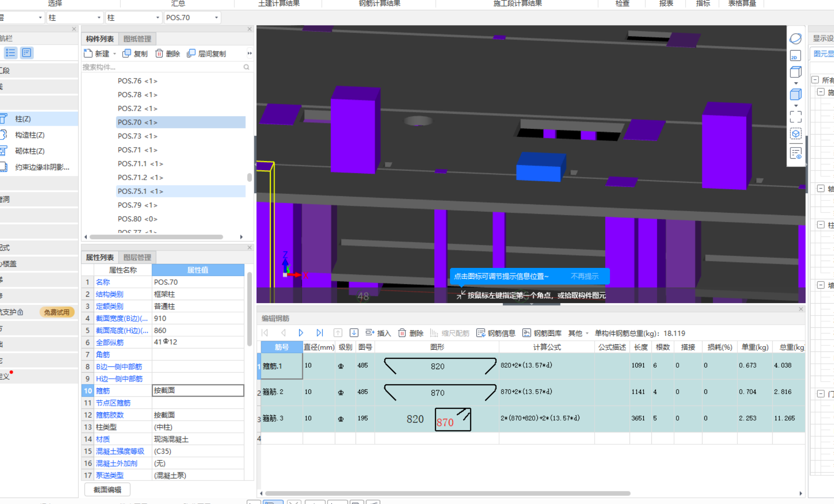Click the 层间复制 floor copy icon

click(191, 54)
